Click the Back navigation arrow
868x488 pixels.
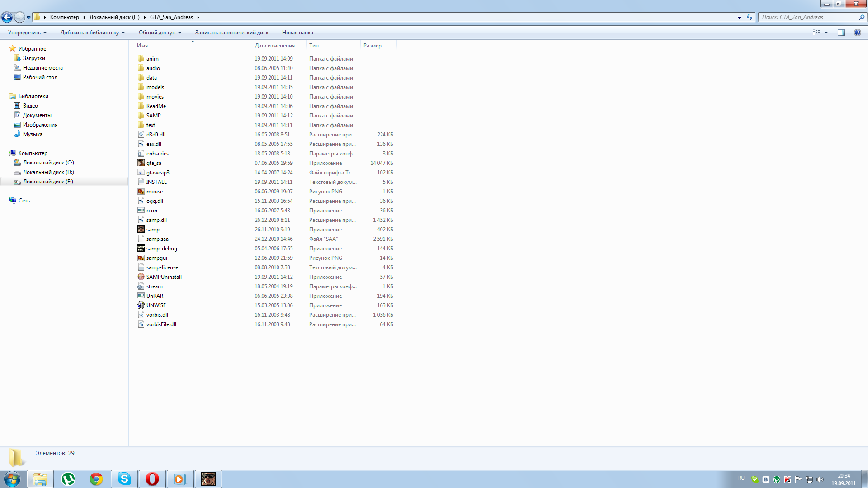click(x=7, y=17)
